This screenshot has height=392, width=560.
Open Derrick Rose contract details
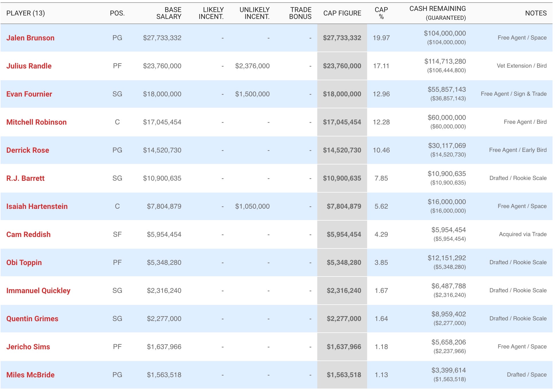tap(28, 150)
